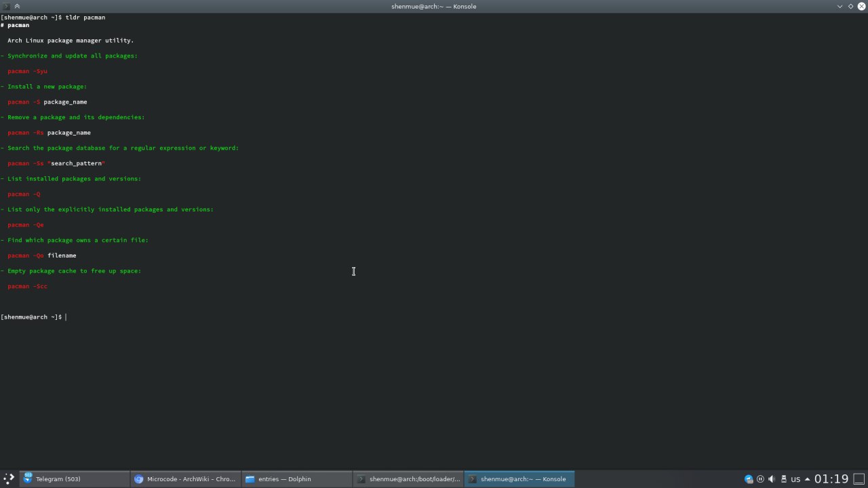
Task: Click the 'pacman -Qe' command
Action: click(26, 225)
